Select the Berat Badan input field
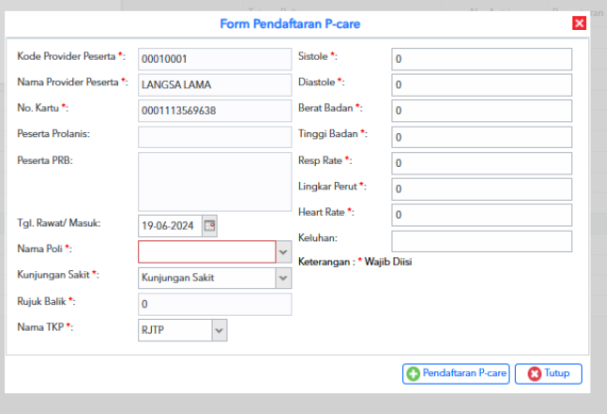 (482, 111)
